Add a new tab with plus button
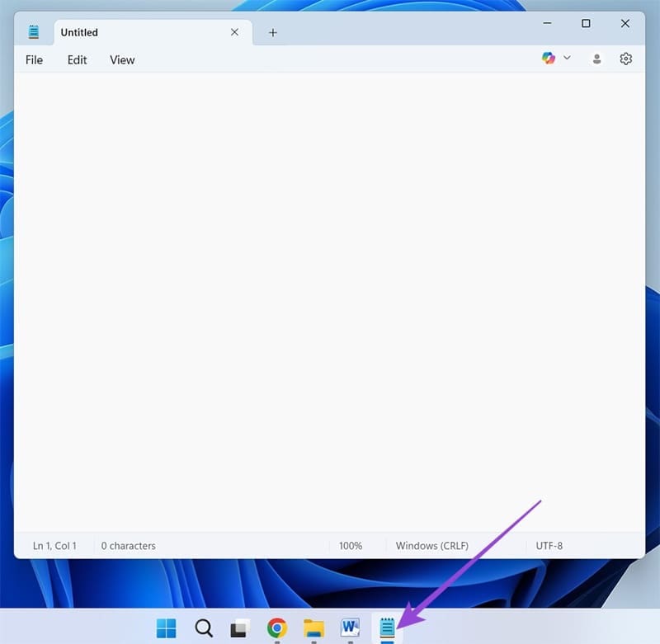The height and width of the screenshot is (644, 660). (273, 33)
